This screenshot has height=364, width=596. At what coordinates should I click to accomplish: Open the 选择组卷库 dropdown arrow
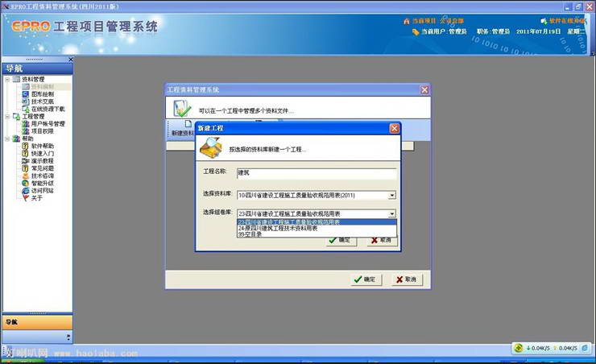(x=392, y=214)
